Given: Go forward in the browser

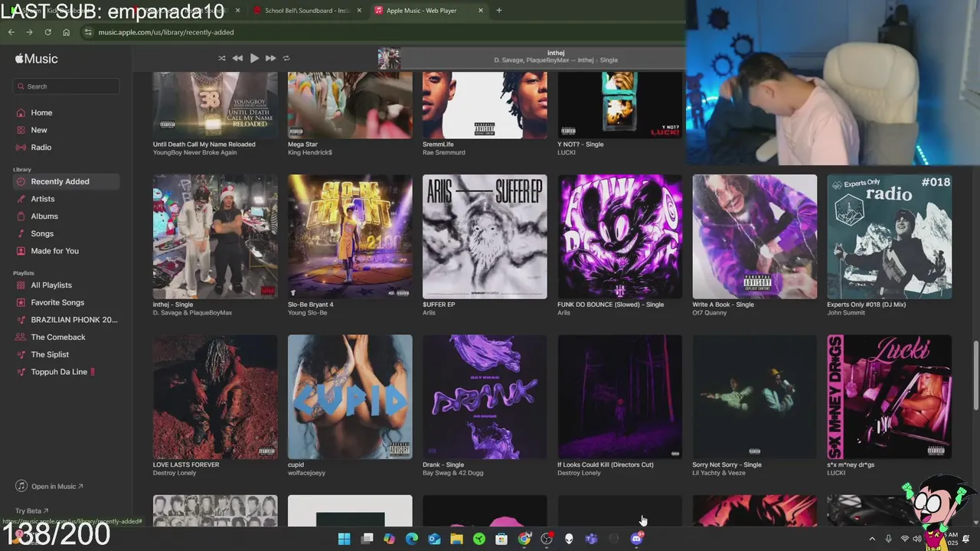Looking at the screenshot, I should (x=29, y=32).
